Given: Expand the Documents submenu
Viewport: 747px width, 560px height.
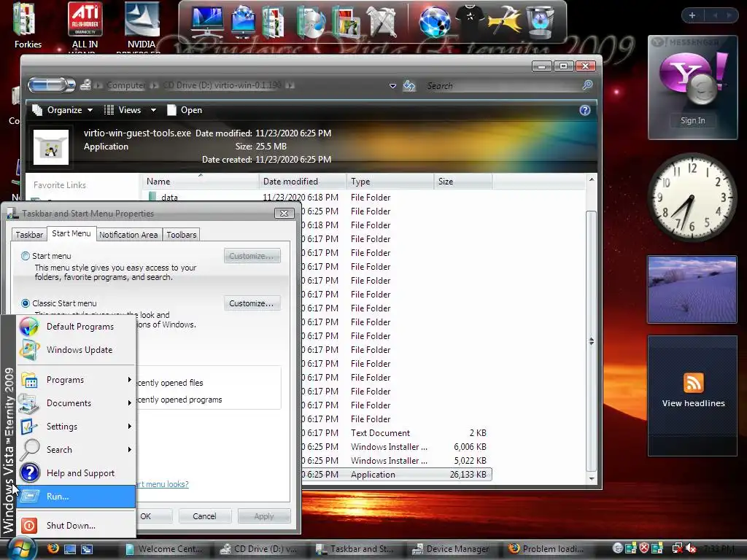Looking at the screenshot, I should (76, 402).
